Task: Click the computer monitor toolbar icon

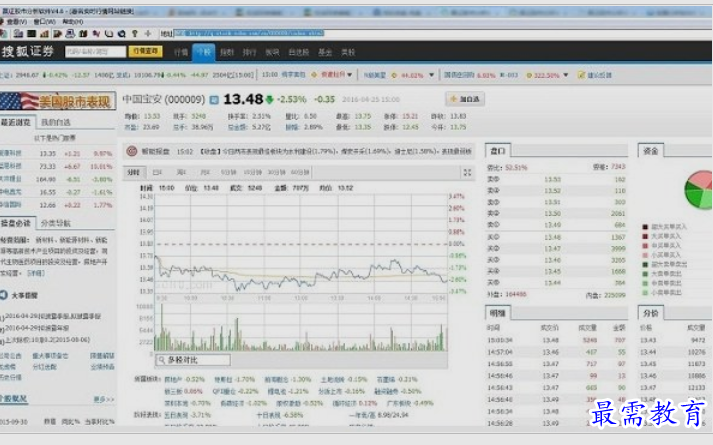Action: pos(70,34)
